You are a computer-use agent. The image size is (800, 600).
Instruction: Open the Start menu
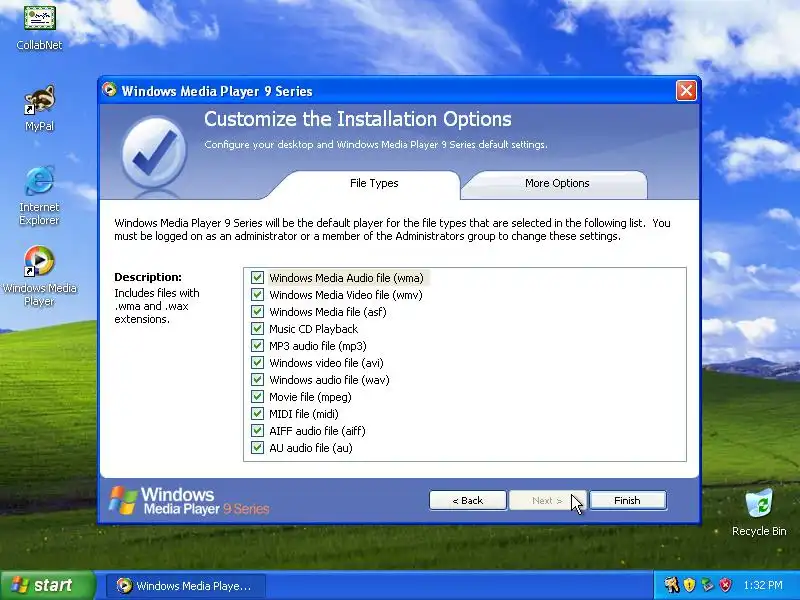[47, 585]
